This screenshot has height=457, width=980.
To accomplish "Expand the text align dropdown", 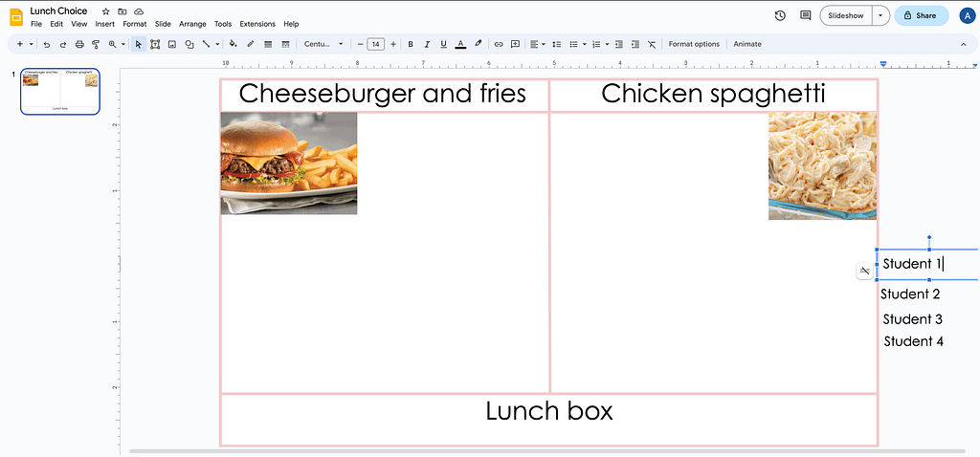I will 539,44.
